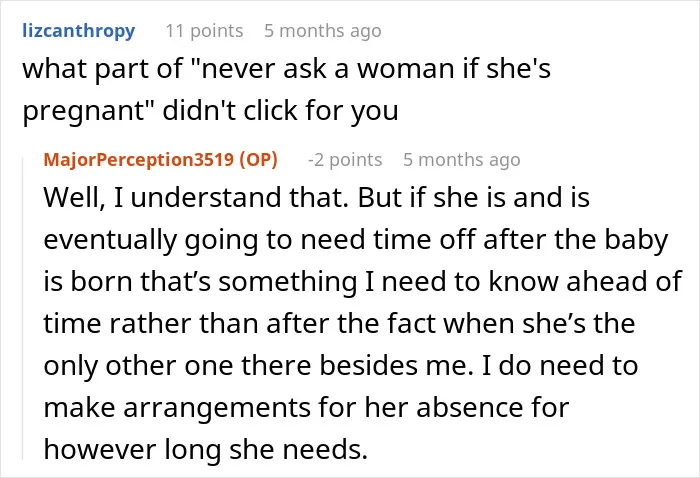700x478 pixels.
Task: Click the line starting 'what part of'
Action: (287, 69)
